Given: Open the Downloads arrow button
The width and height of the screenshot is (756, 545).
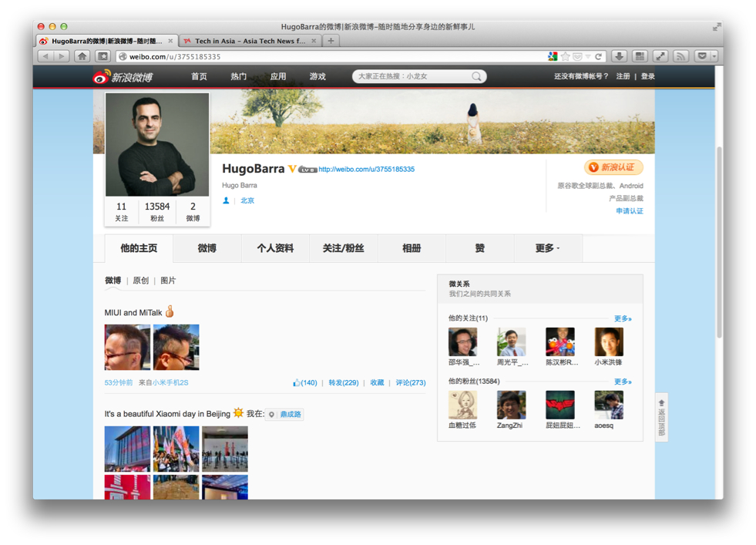Looking at the screenshot, I should (619, 56).
